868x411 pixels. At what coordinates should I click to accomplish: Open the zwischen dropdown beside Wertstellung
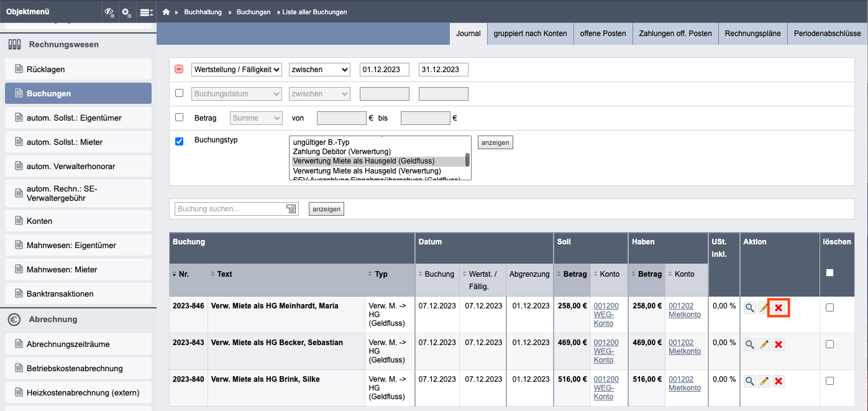(319, 70)
